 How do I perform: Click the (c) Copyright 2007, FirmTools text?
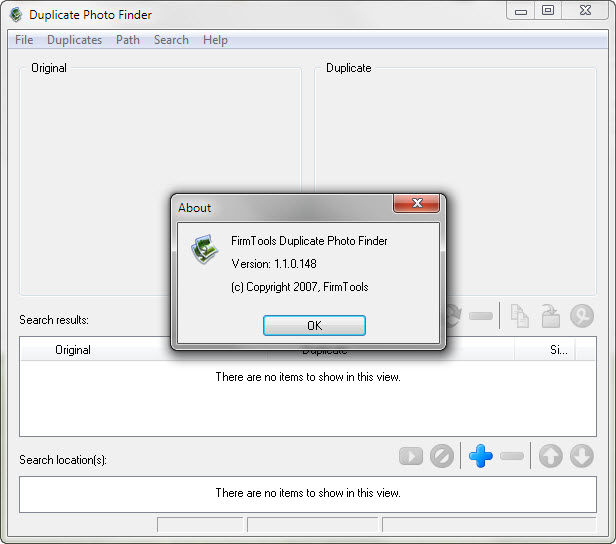[x=300, y=287]
